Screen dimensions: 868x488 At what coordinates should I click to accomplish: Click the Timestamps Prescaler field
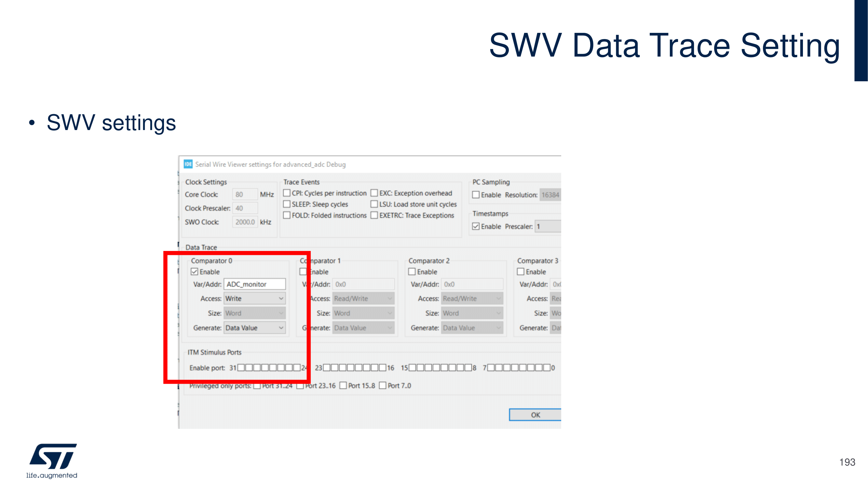[x=548, y=226]
